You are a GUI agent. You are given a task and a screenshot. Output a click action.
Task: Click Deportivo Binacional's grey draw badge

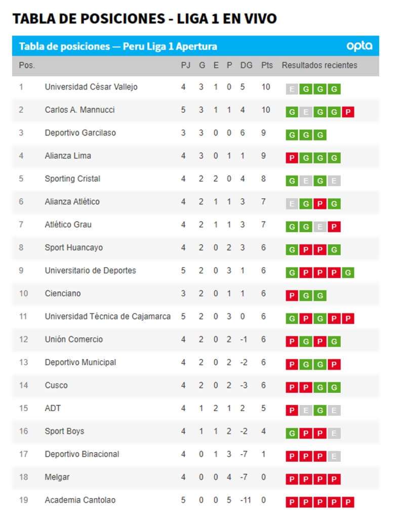334,456
